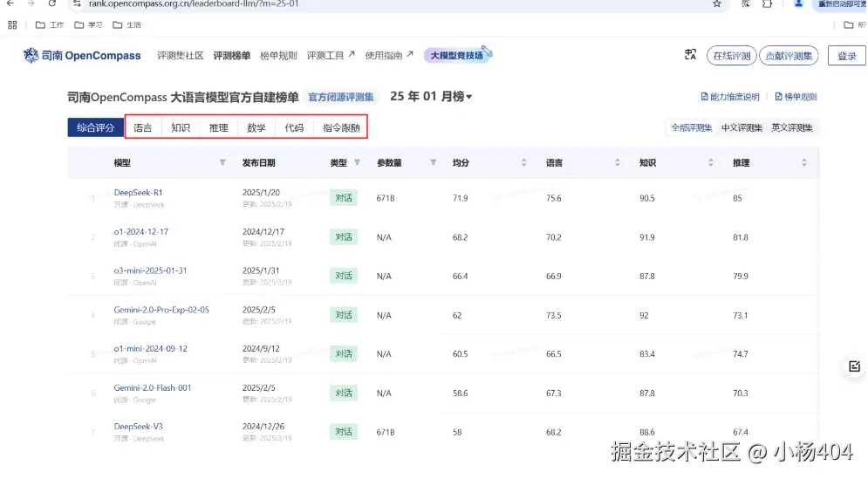Image resolution: width=868 pixels, height=479 pixels.
Task: Select the 数学 tab
Action: coord(256,128)
